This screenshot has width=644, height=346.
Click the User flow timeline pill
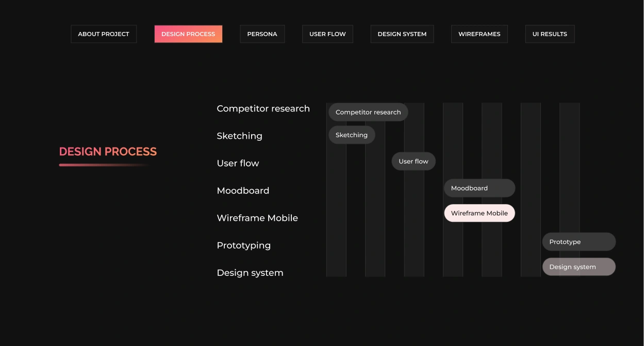click(x=414, y=161)
